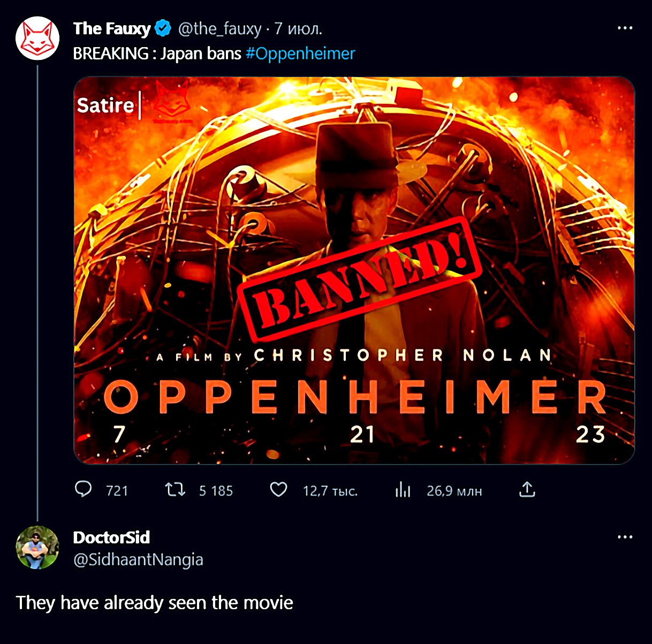The height and width of the screenshot is (644, 652).
Task: Click the 12,7 тыс. likes count
Action: click(330, 491)
